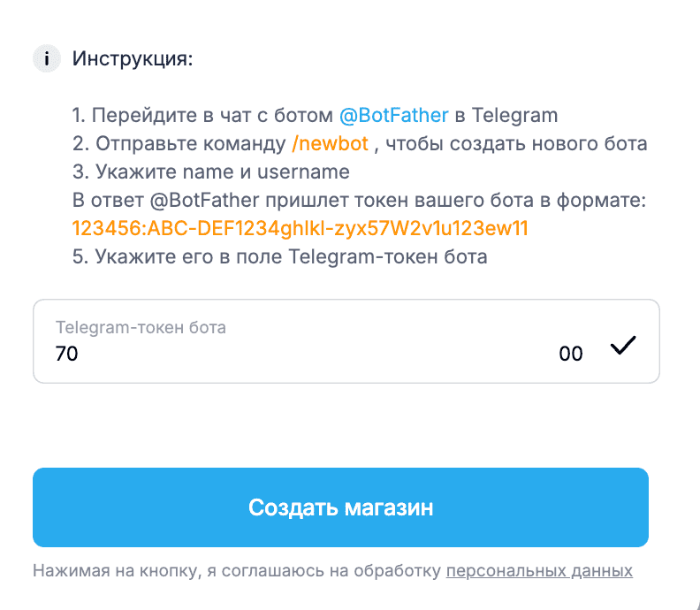The width and height of the screenshot is (700, 610).
Task: Click the text 'чтобы создать нового бота'
Action: (516, 144)
